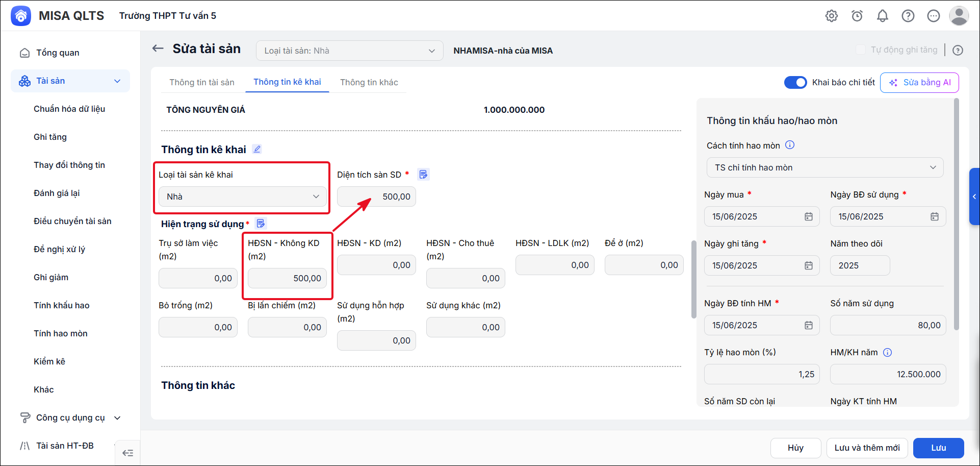
Task: Click the Số năm sử dụng field
Action: coord(888,325)
